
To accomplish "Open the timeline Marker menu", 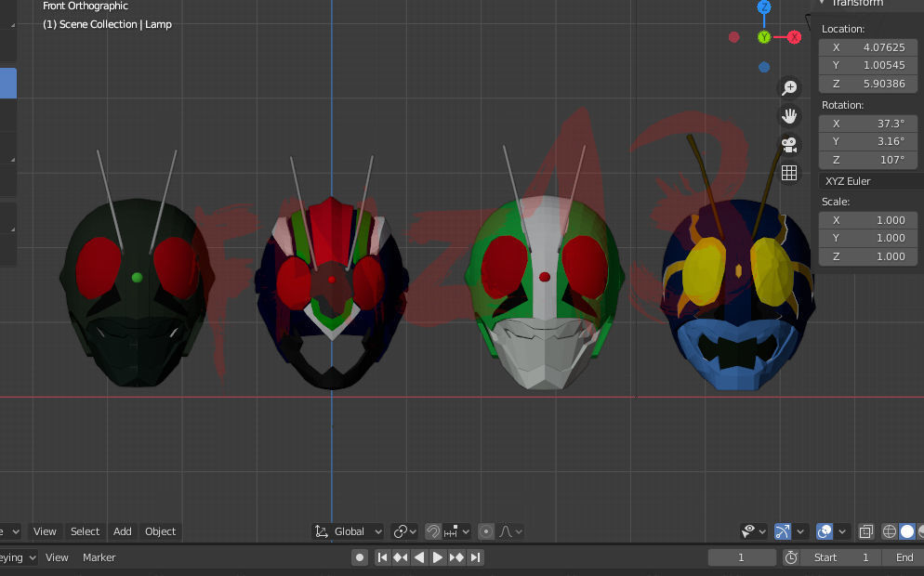I will (99, 557).
